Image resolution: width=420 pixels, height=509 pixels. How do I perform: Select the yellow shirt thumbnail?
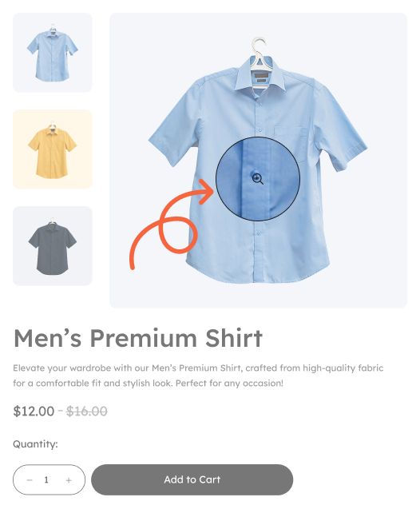53,149
